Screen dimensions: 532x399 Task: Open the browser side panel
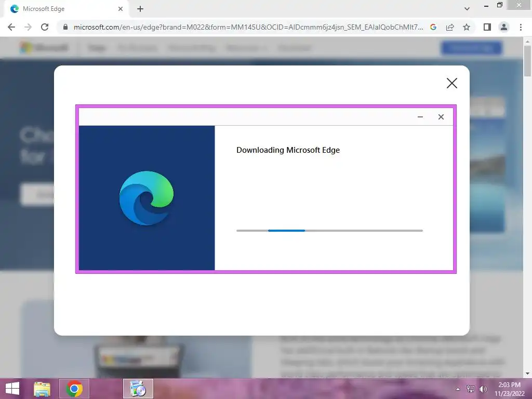(487, 27)
